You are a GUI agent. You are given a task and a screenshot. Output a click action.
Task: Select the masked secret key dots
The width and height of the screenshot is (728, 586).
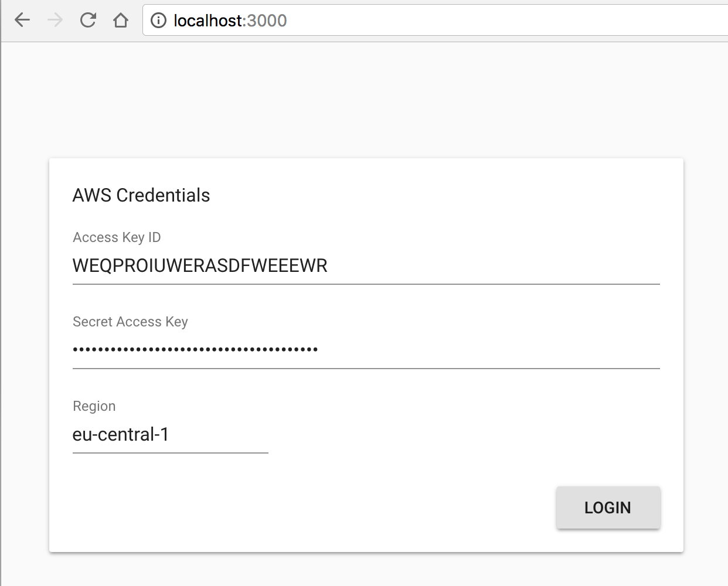(x=195, y=349)
